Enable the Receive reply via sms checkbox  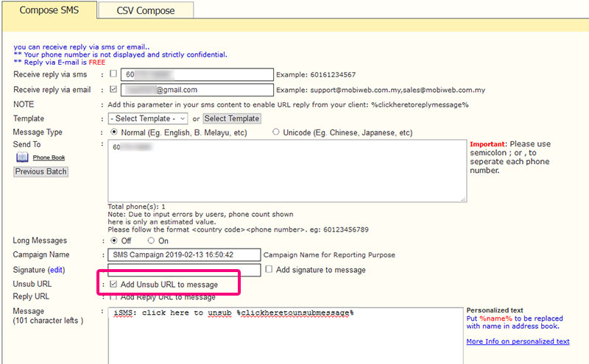pyautogui.click(x=113, y=74)
